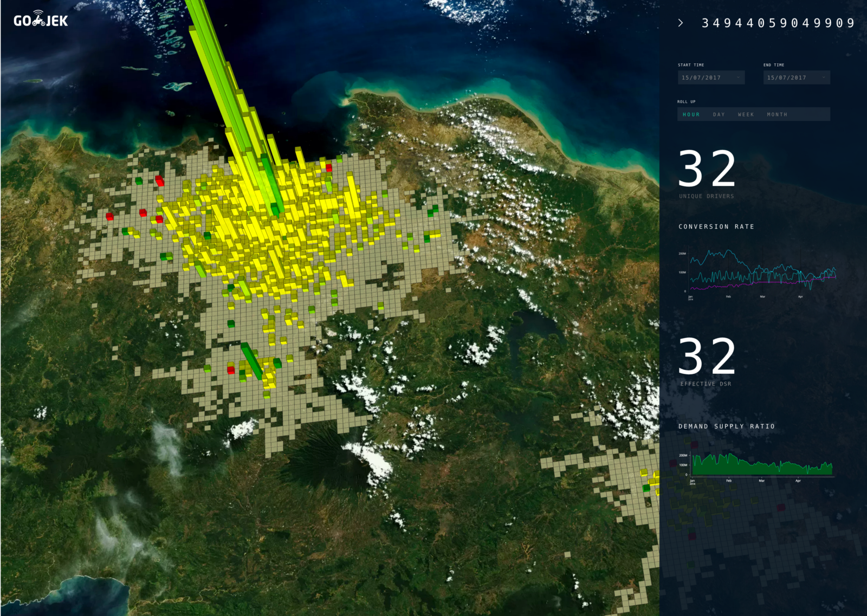Viewport: 867px width, 616px height.
Task: Click the Conversion Rate line chart
Action: (x=758, y=274)
